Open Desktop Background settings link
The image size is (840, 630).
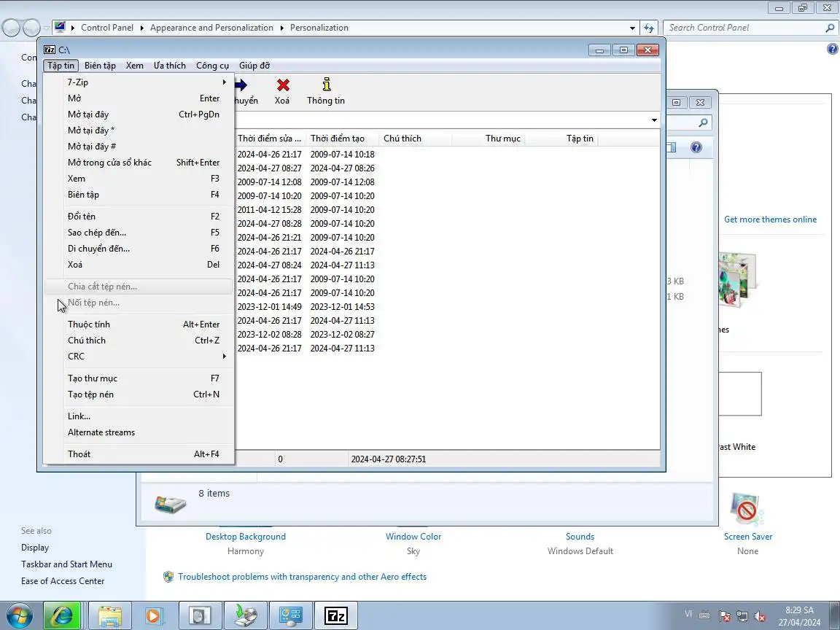[245, 536]
